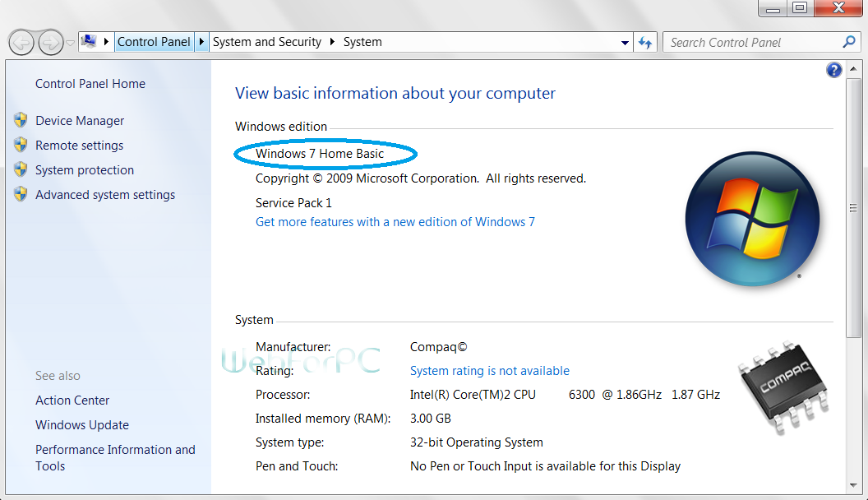Click the Service Pack 1 text

[x=293, y=203]
